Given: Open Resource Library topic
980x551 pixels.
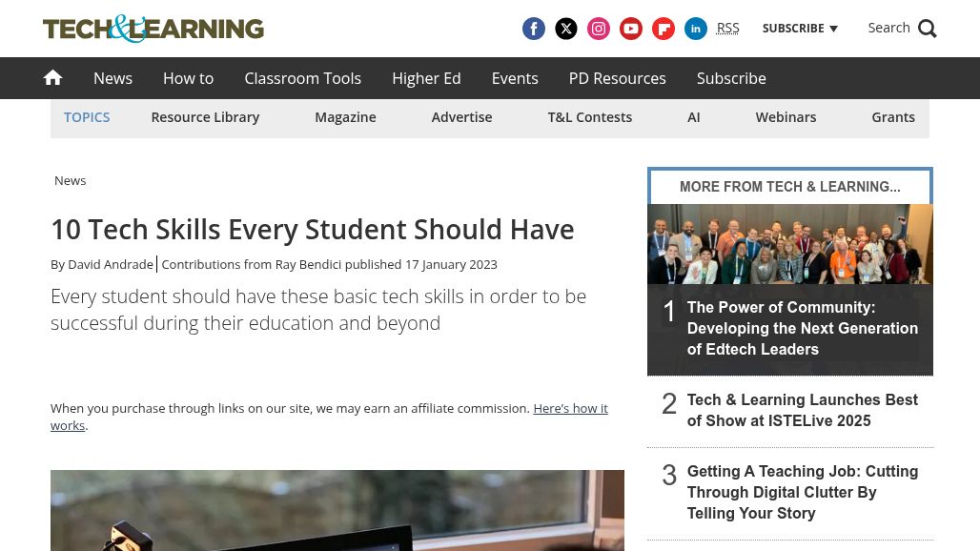Looking at the screenshot, I should 205,117.
